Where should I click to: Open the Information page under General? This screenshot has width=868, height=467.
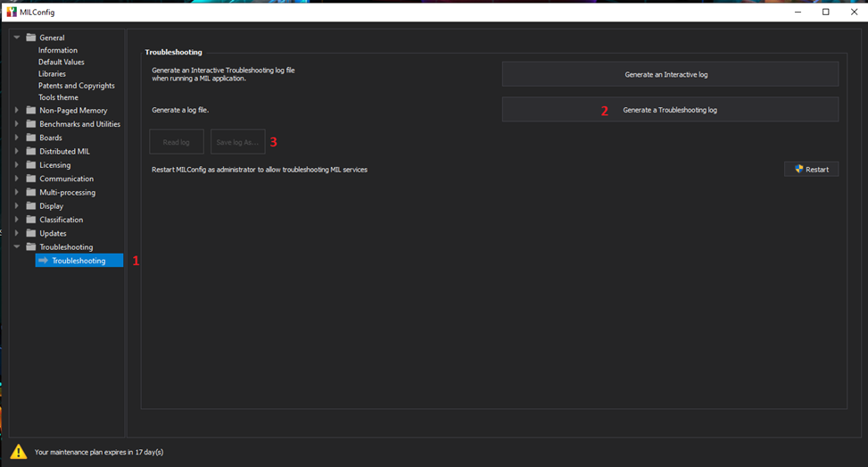coord(58,50)
